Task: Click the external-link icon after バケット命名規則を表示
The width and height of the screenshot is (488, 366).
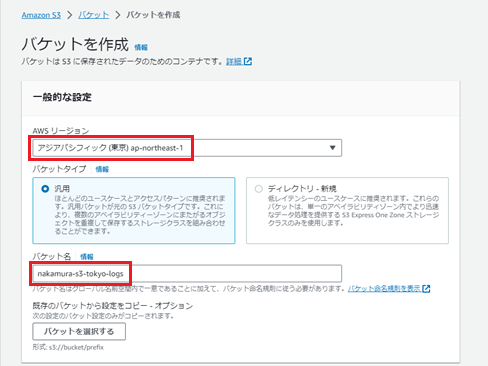Action: click(x=426, y=289)
